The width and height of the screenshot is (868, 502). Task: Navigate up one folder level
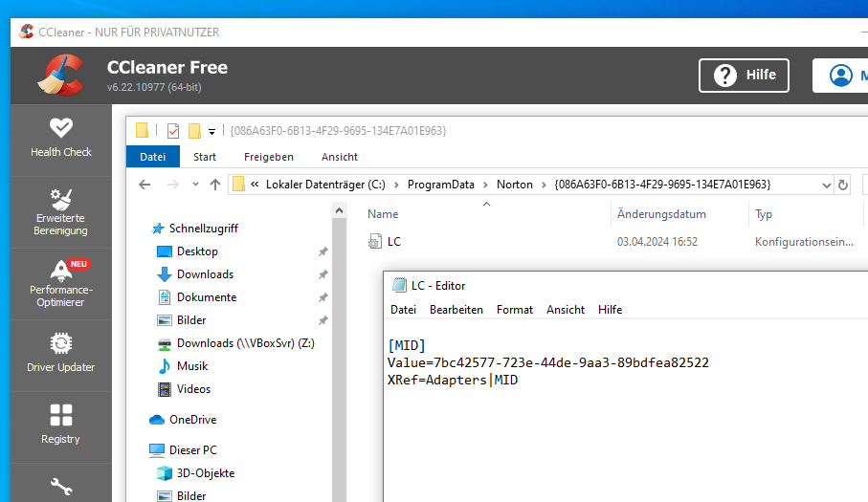coord(215,185)
